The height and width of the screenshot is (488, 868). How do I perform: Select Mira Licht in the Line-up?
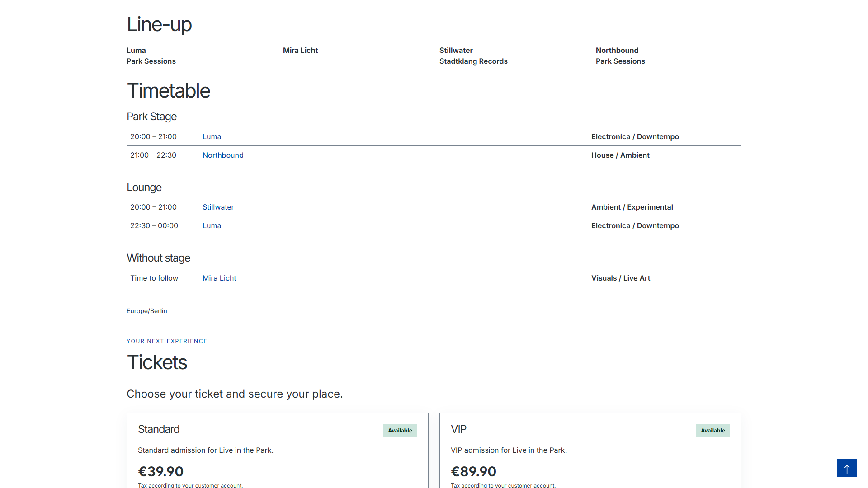pos(300,50)
